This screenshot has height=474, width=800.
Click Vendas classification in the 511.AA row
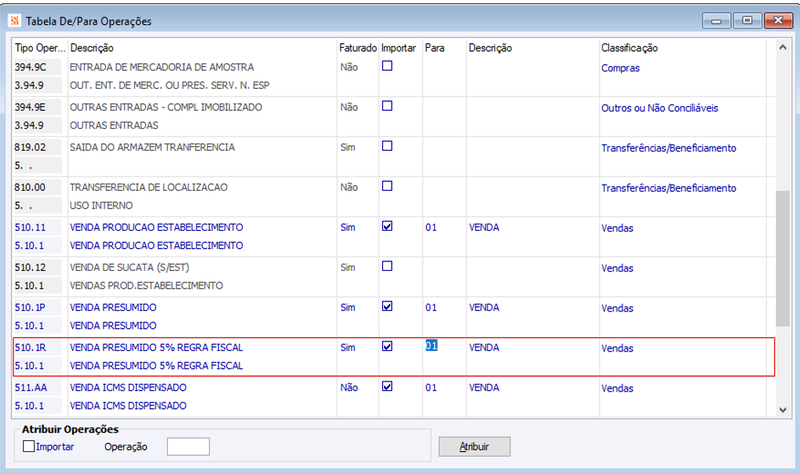617,388
